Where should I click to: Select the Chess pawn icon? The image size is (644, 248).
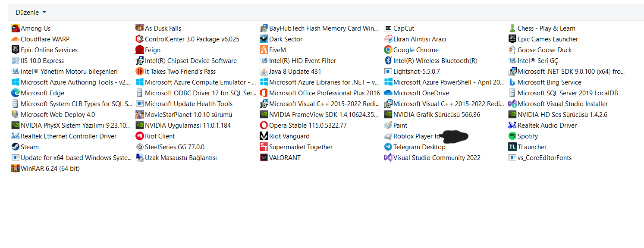pos(512,28)
